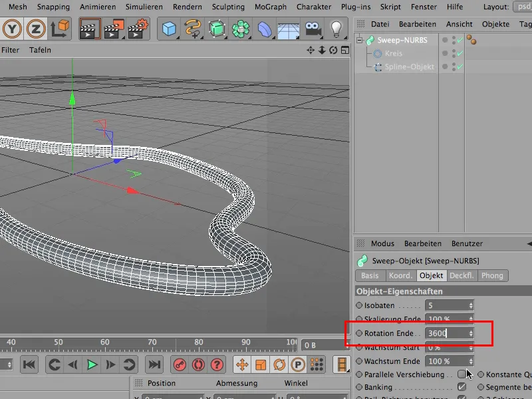
Task: Add a floor environment object
Action: [289, 30]
